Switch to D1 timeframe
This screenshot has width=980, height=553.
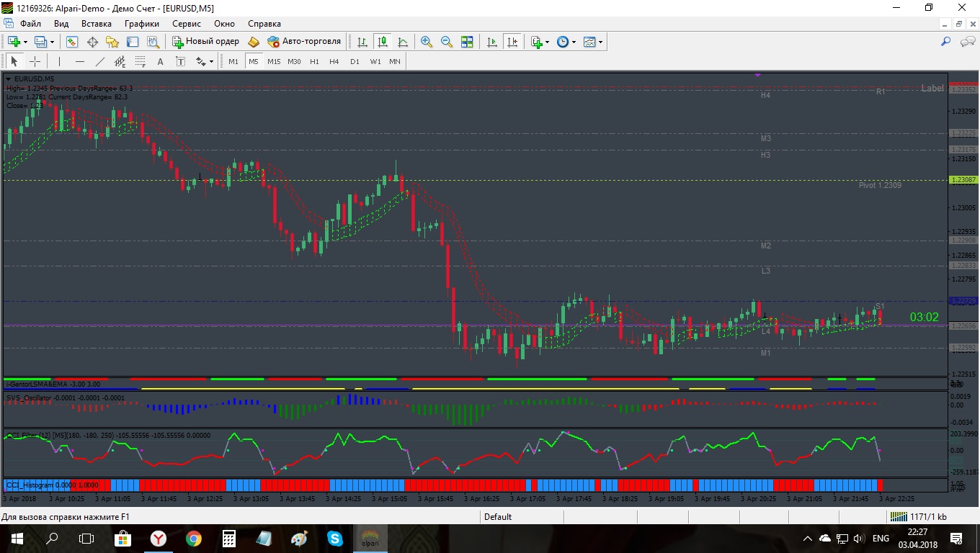[355, 61]
